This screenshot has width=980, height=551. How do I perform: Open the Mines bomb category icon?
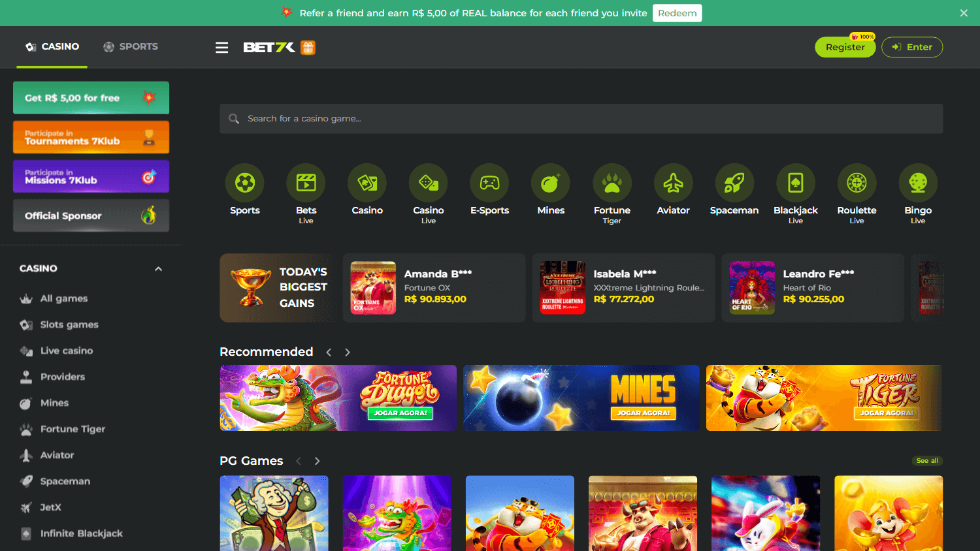tap(551, 183)
